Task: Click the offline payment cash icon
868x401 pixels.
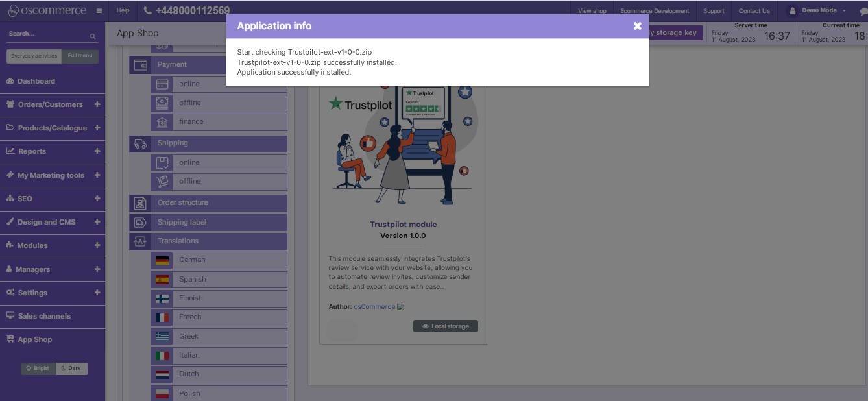Action: coord(162,103)
